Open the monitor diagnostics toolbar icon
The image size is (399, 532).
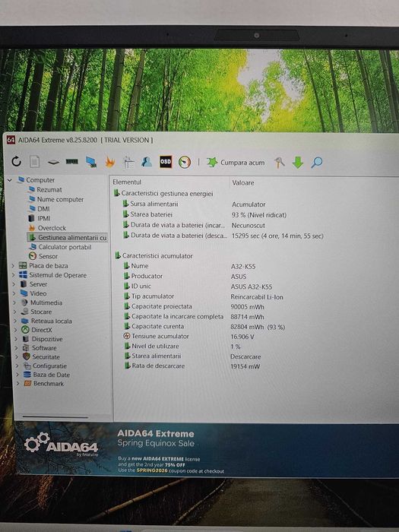[x=91, y=162]
